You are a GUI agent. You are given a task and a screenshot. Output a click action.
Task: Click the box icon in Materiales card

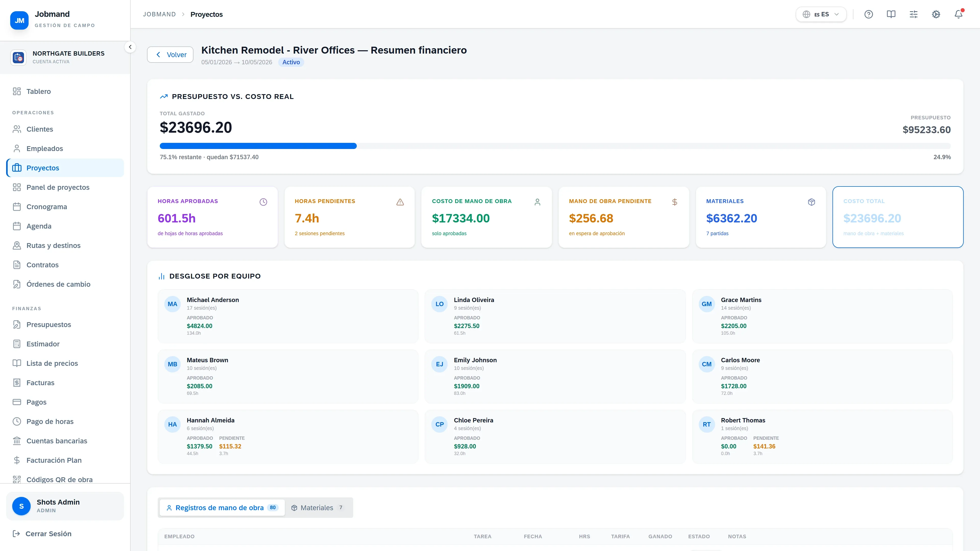812,202
